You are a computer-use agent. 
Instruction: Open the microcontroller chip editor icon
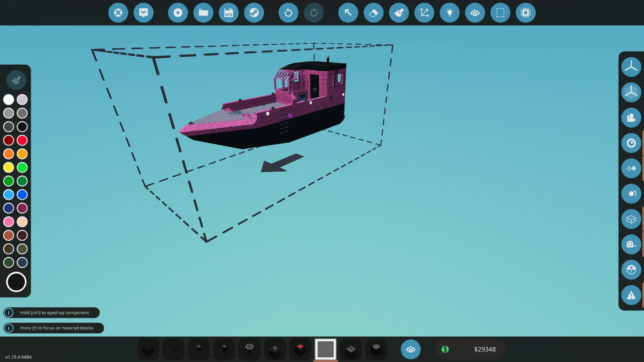point(526,13)
